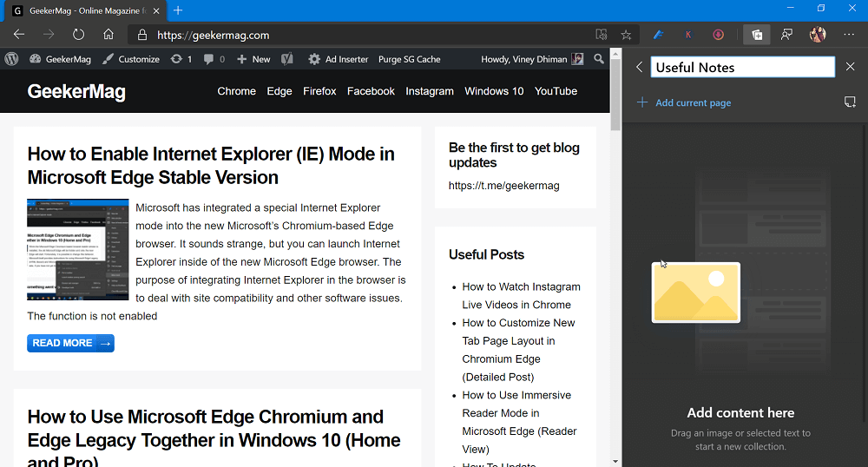Open Immersive Reader Mode post link
The height and width of the screenshot is (467, 868).
tap(519, 422)
